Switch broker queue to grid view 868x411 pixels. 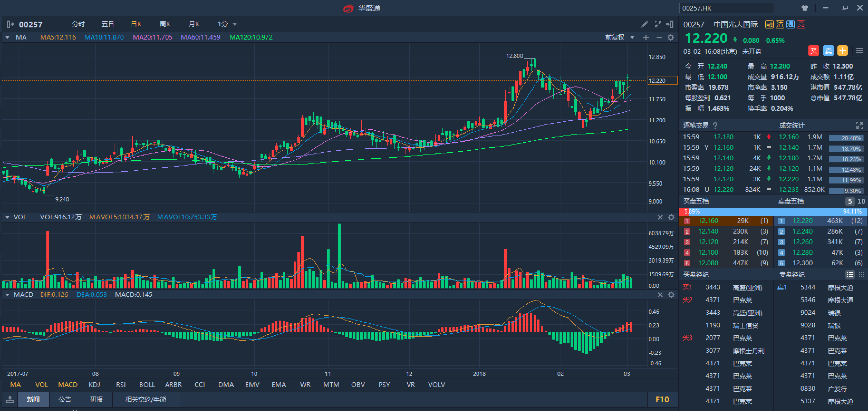pyautogui.click(x=861, y=275)
